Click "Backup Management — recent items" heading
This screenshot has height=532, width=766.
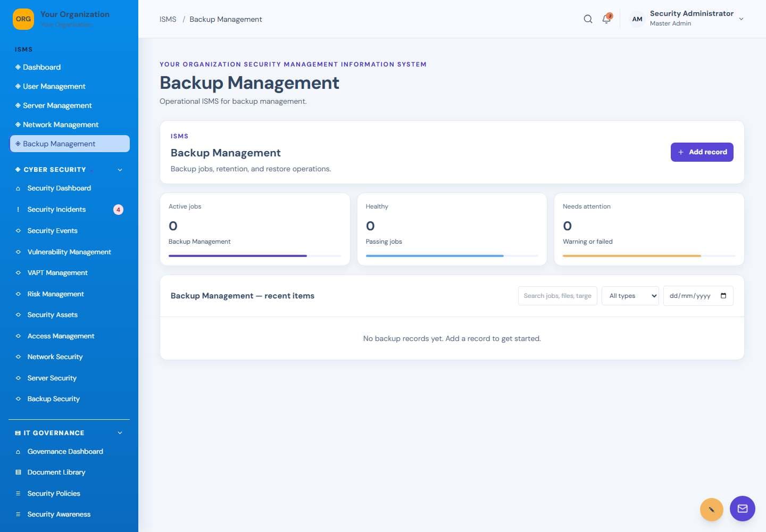[243, 296]
